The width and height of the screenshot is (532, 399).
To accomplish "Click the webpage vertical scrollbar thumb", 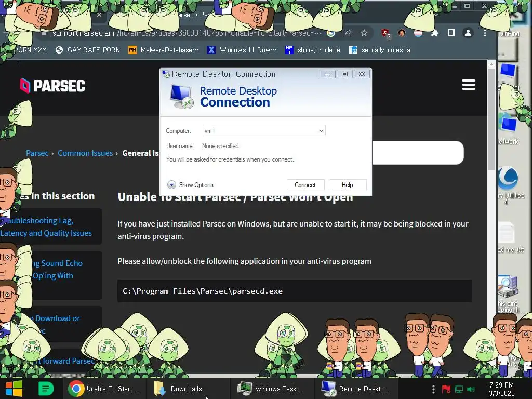I will [491, 119].
